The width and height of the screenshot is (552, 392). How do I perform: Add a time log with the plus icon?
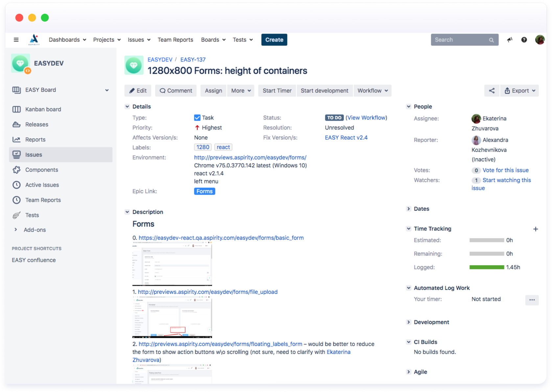point(536,229)
